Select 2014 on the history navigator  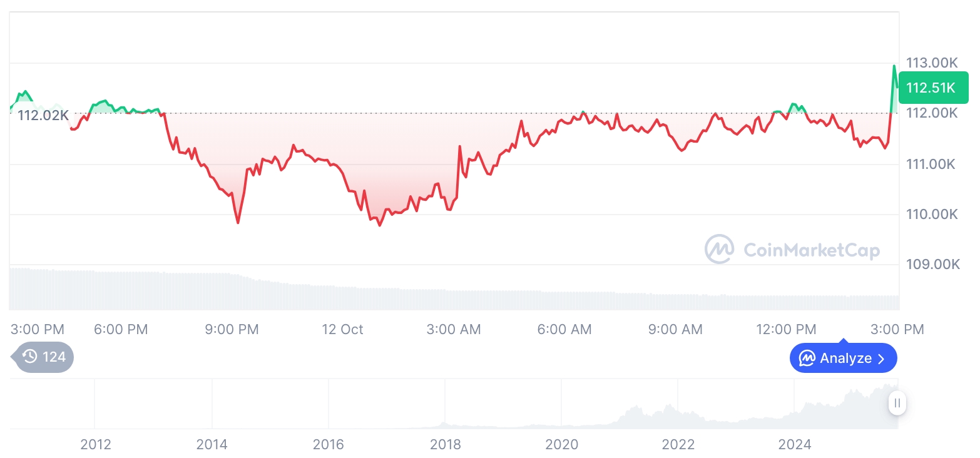point(212,444)
